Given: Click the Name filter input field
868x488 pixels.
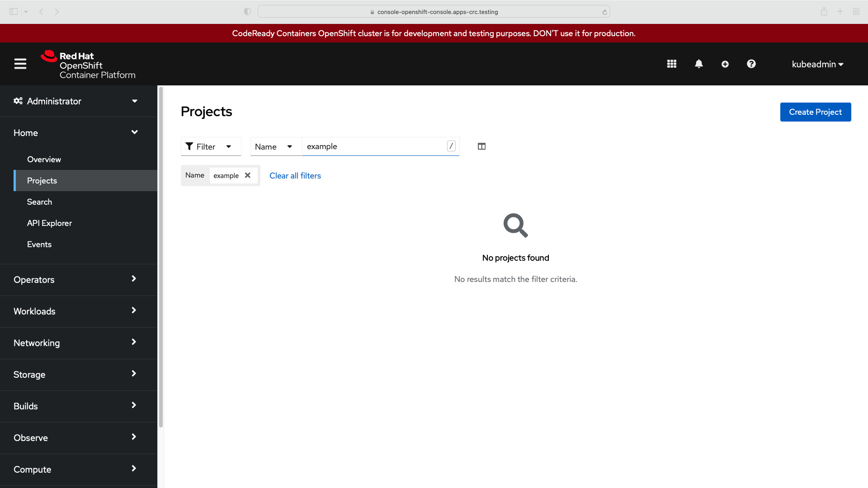Looking at the screenshot, I should click(x=381, y=146).
